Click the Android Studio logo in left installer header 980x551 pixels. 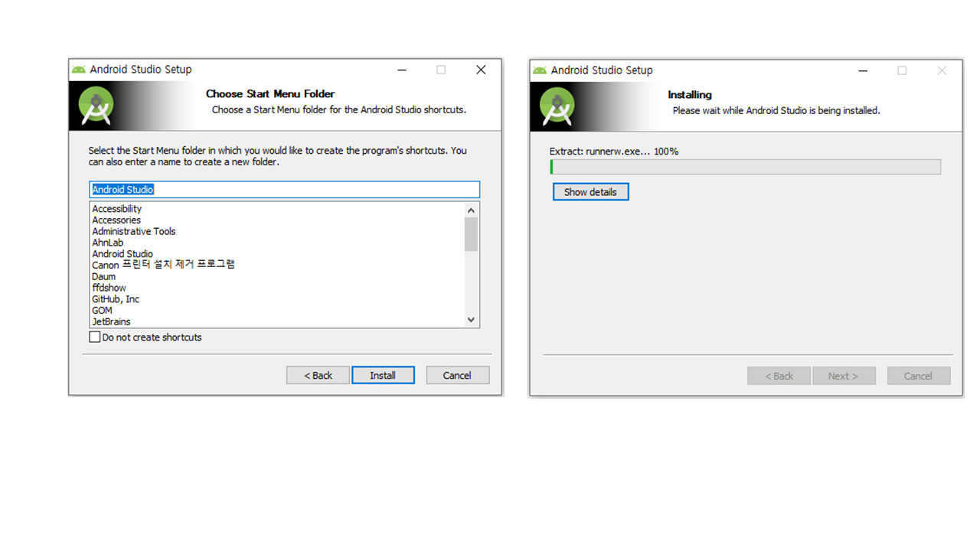96,106
